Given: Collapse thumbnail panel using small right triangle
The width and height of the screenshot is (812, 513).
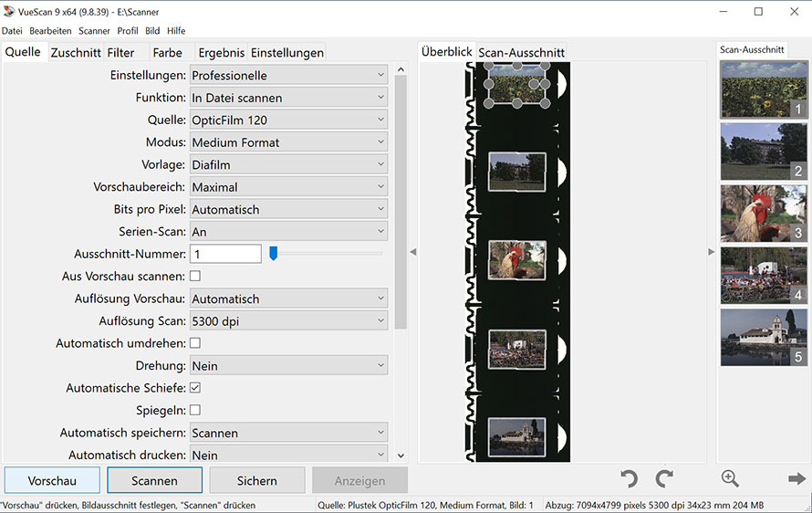Looking at the screenshot, I should [x=712, y=252].
